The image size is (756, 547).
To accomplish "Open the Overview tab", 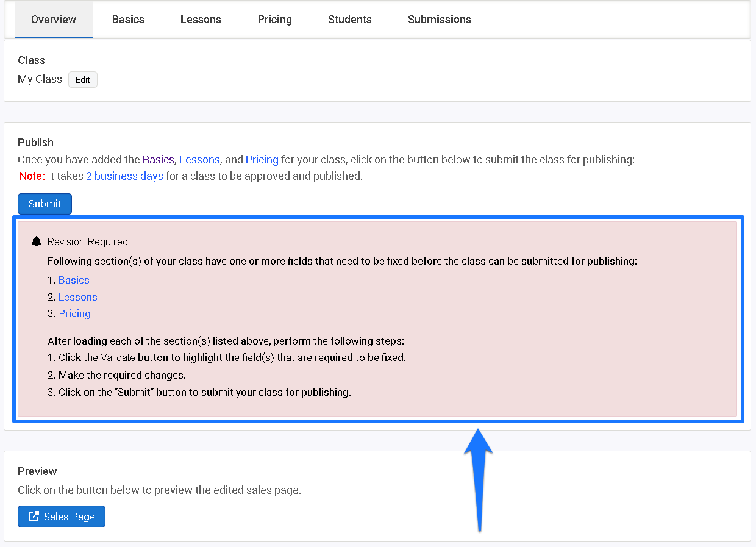I will [54, 20].
